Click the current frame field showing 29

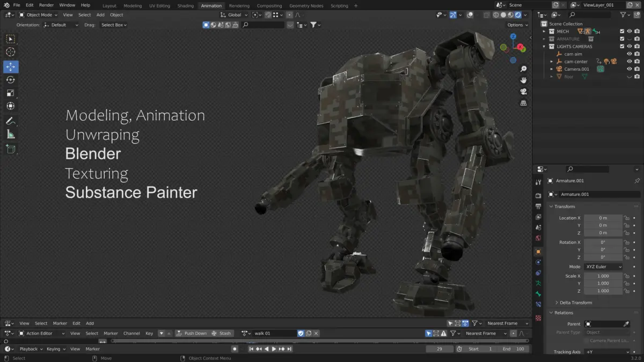440,349
